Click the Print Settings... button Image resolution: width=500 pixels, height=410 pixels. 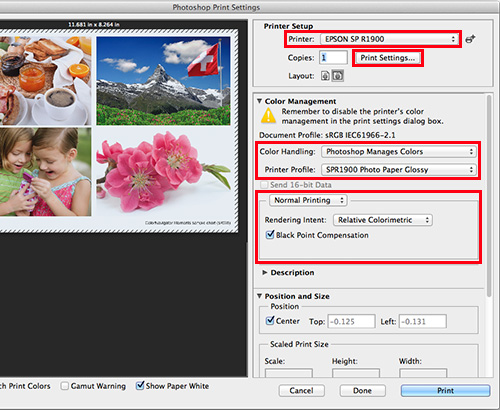point(387,58)
